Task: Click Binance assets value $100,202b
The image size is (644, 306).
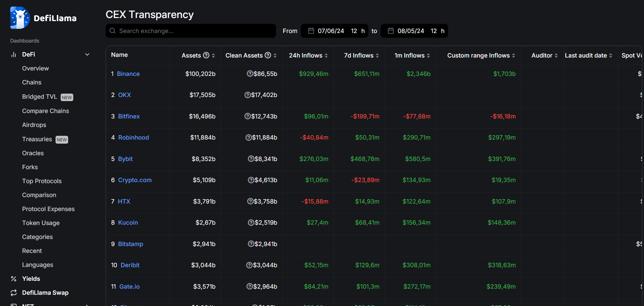Action: 200,74
